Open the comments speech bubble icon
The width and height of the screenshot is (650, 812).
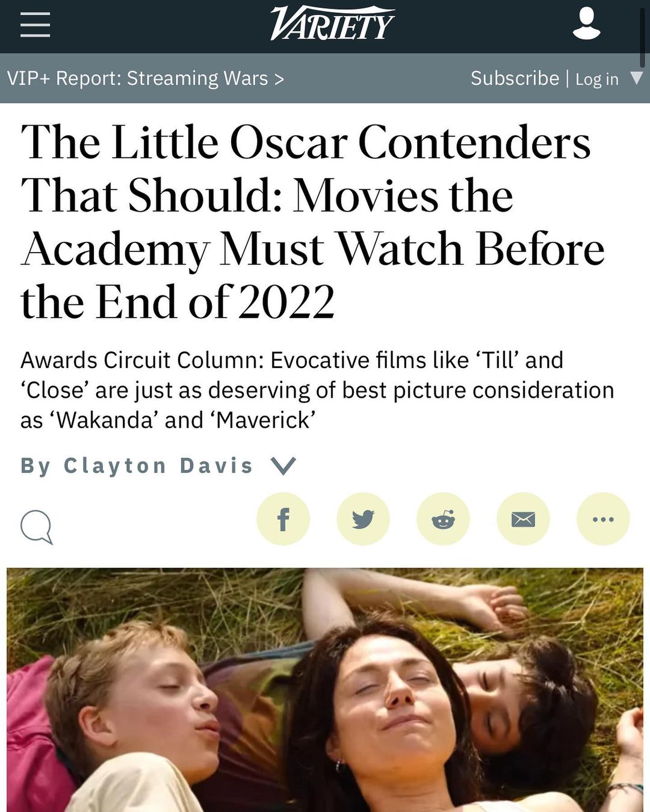click(x=36, y=527)
